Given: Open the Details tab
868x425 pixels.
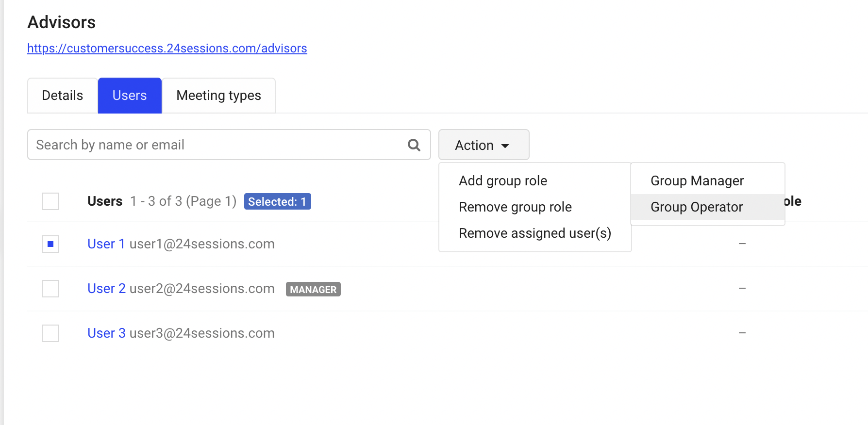Looking at the screenshot, I should coord(63,96).
